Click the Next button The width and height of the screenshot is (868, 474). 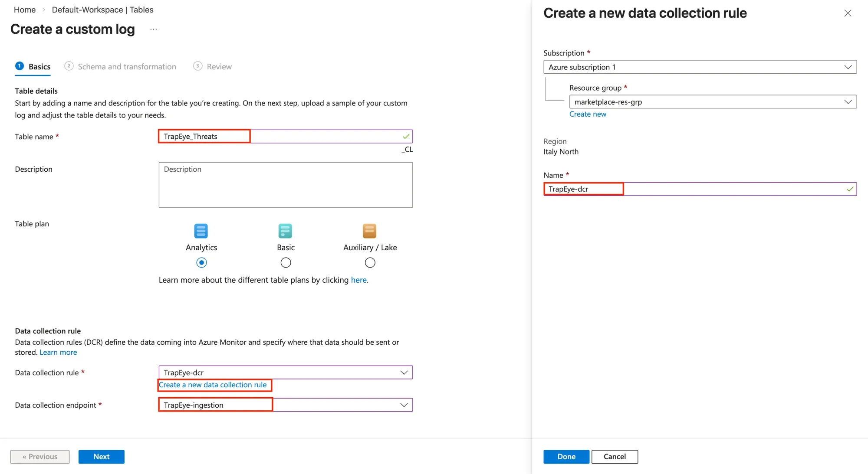click(x=101, y=457)
